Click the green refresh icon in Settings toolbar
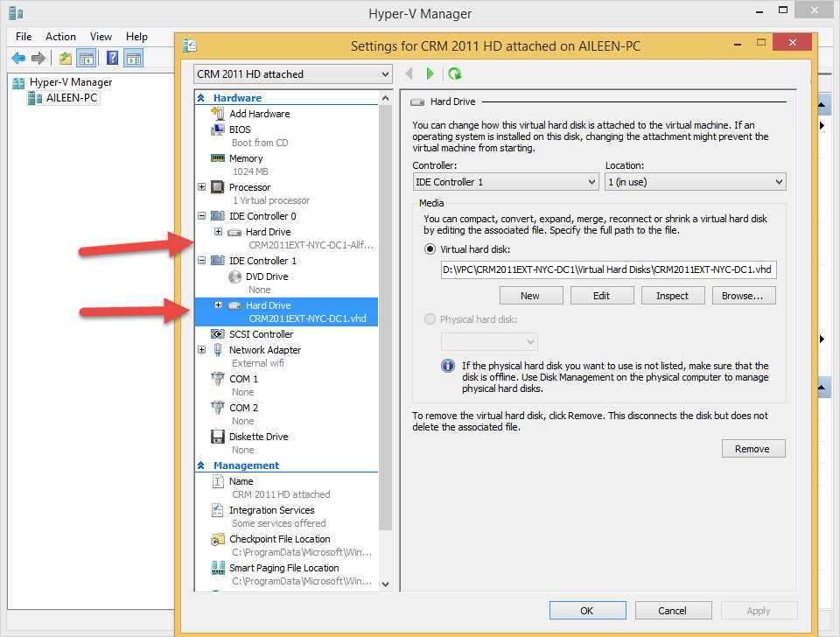 pos(455,73)
